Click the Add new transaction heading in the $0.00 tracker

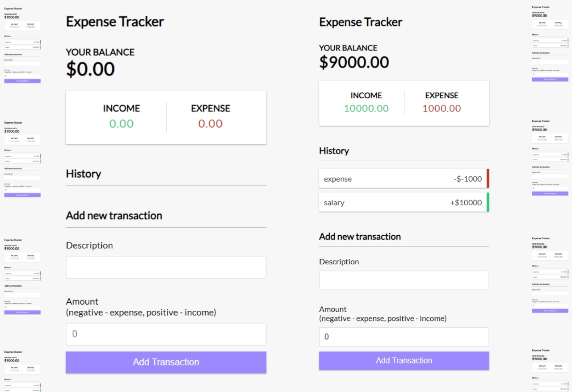tap(114, 216)
